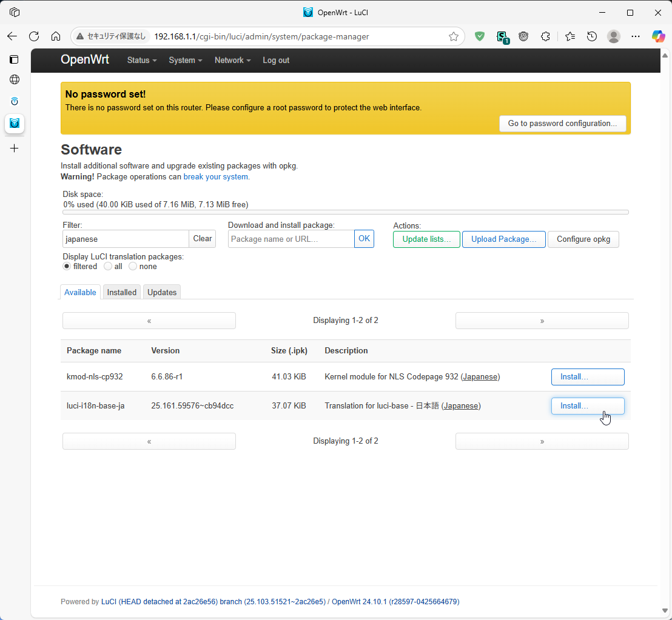The width and height of the screenshot is (672, 620).
Task: Choose the all LuCI translation packages option
Action: (108, 266)
